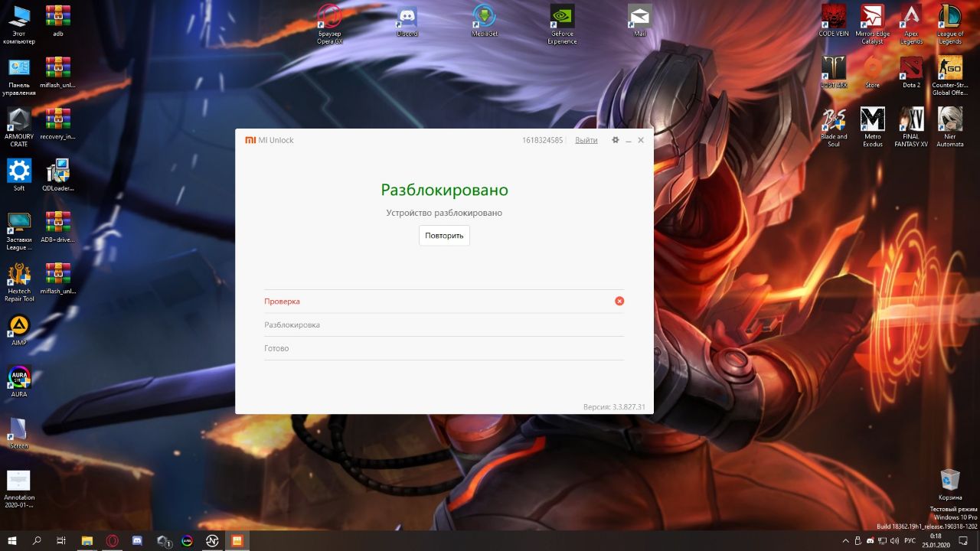Click the red error icon on Проверка row
Screen dimensions: 980x551
pyautogui.click(x=619, y=301)
